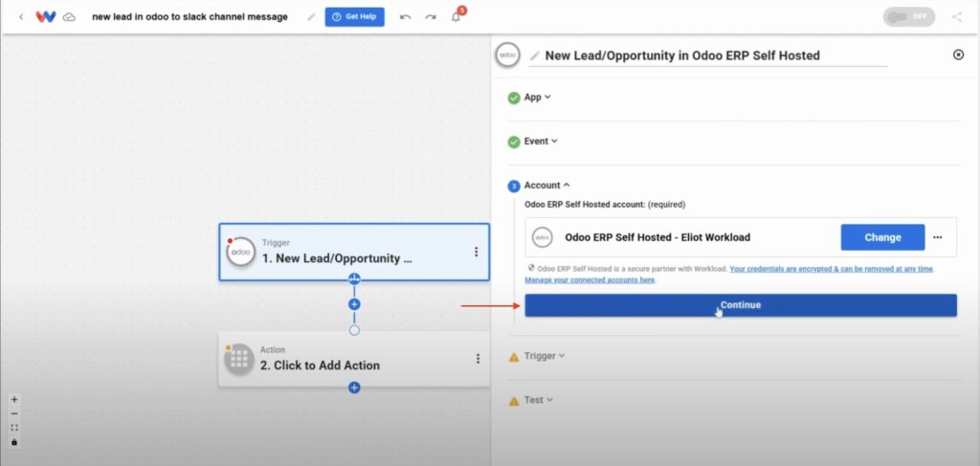
Task: Click the Odoo ERP Self Hosted - Eliot Workload text
Action: pyautogui.click(x=657, y=237)
